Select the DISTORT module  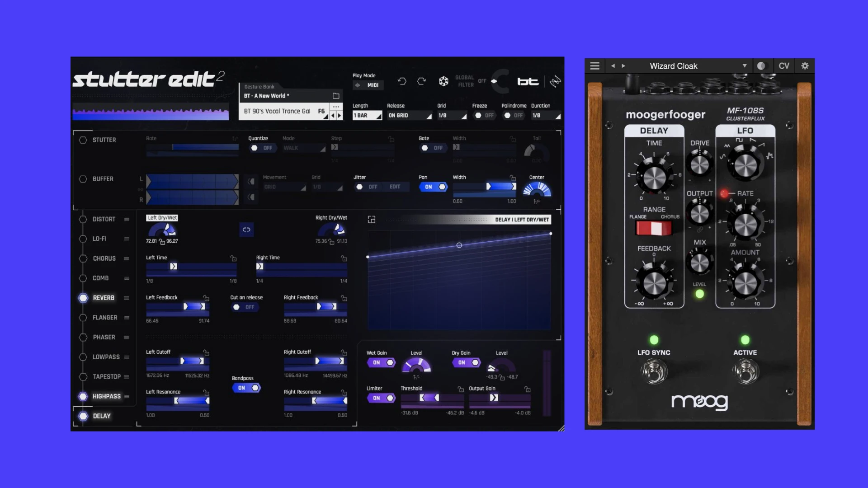coord(104,220)
